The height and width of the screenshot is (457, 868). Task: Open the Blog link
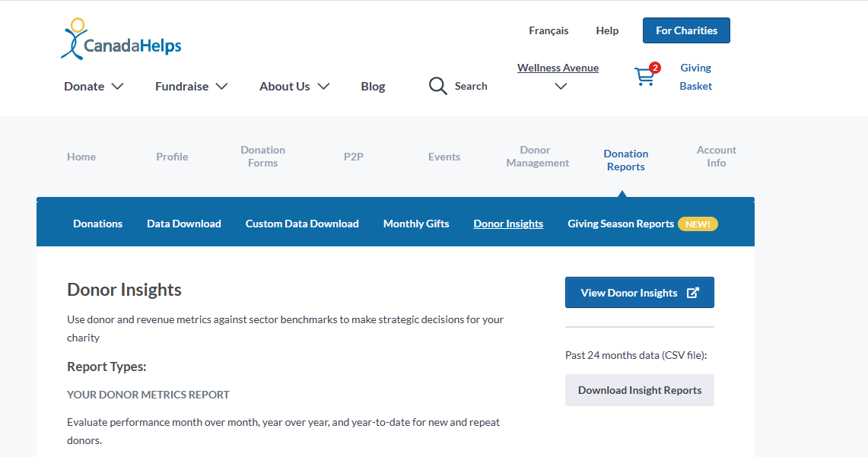tap(373, 86)
